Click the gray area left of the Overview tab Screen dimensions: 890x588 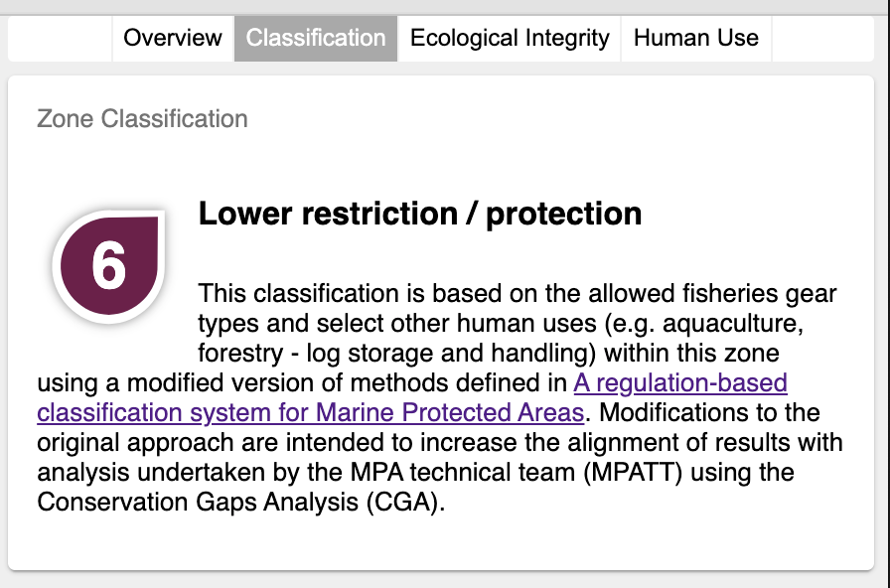click(60, 38)
